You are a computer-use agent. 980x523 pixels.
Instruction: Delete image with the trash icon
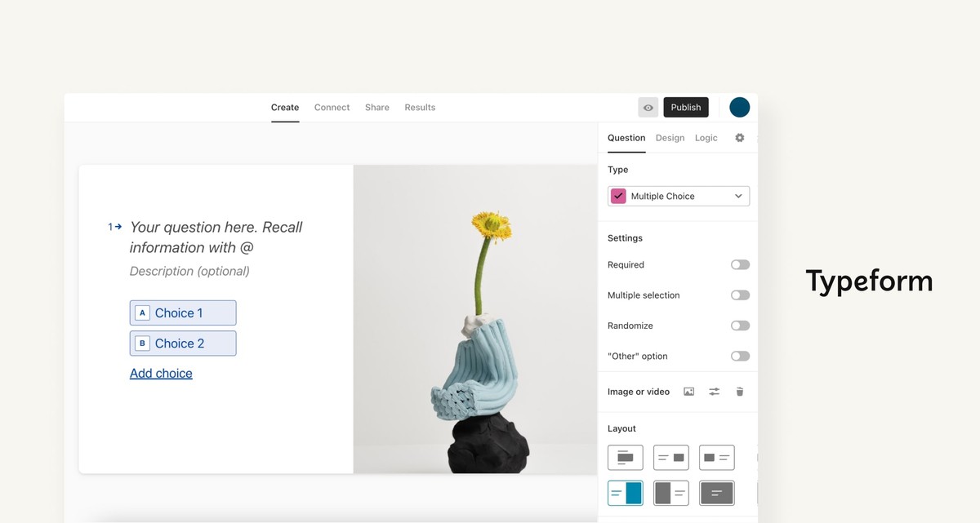(x=740, y=392)
